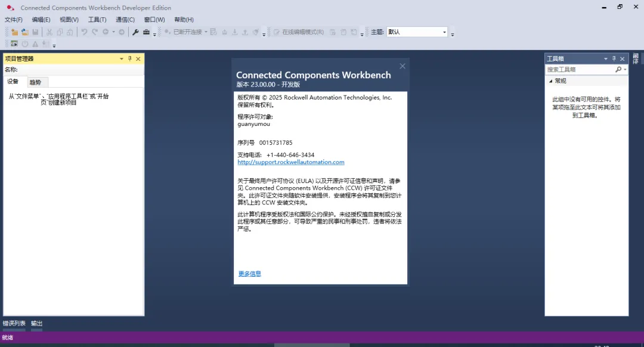Image resolution: width=644 pixels, height=347 pixels.
Task: Click the Paste clipboard icon
Action: point(70,32)
